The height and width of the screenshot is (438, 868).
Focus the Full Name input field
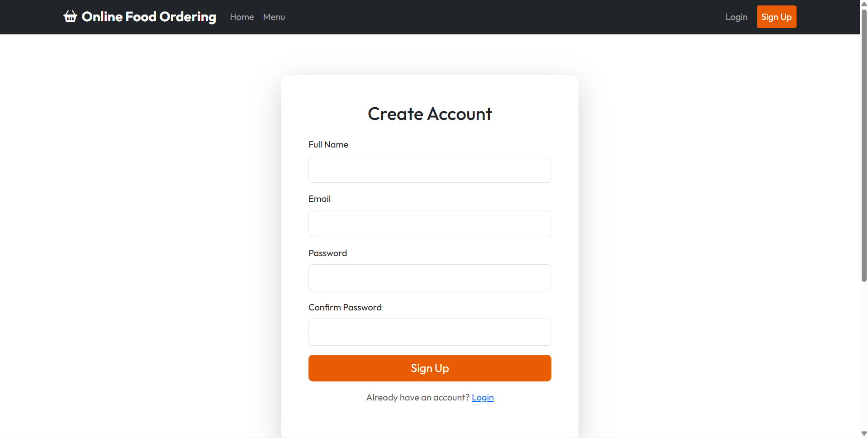click(x=430, y=169)
